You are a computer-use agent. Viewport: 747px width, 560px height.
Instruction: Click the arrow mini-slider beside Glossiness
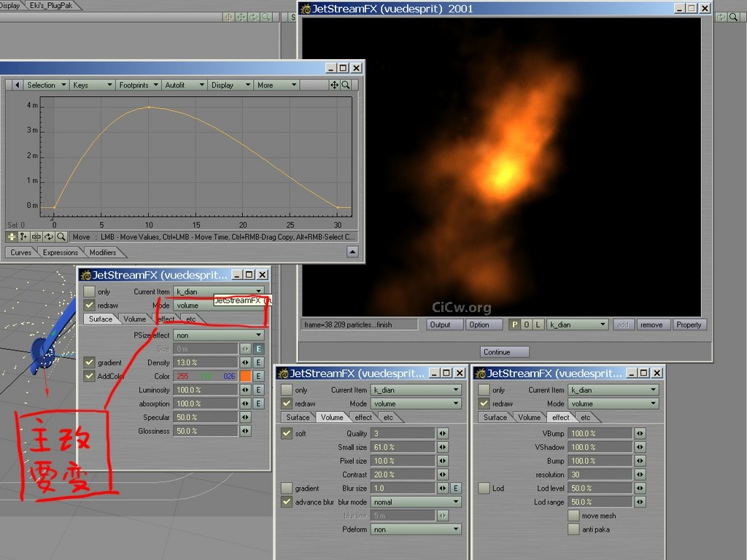(x=245, y=432)
